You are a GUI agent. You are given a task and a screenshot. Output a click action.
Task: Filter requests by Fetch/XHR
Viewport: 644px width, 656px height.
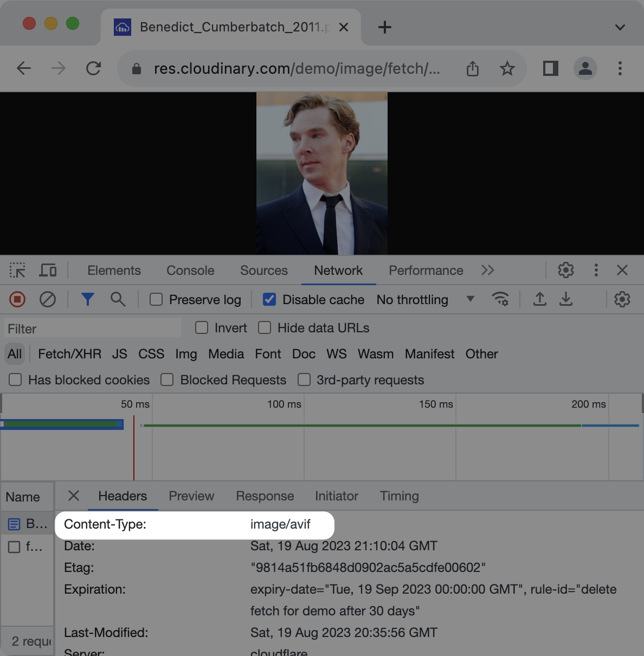(70, 354)
